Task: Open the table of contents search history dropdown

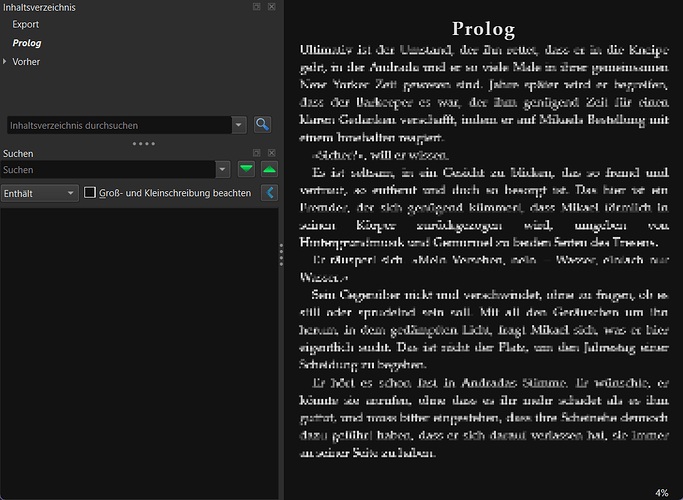Action: pos(239,125)
